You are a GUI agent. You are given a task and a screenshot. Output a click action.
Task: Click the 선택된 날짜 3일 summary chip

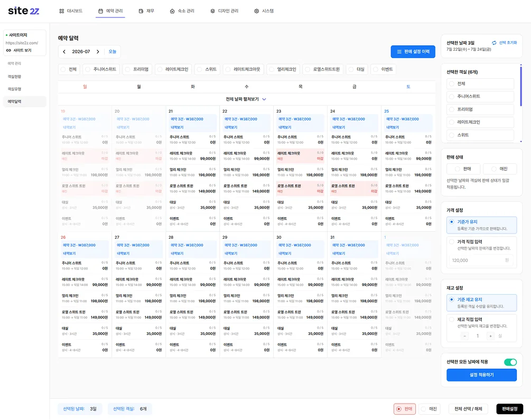click(80, 409)
